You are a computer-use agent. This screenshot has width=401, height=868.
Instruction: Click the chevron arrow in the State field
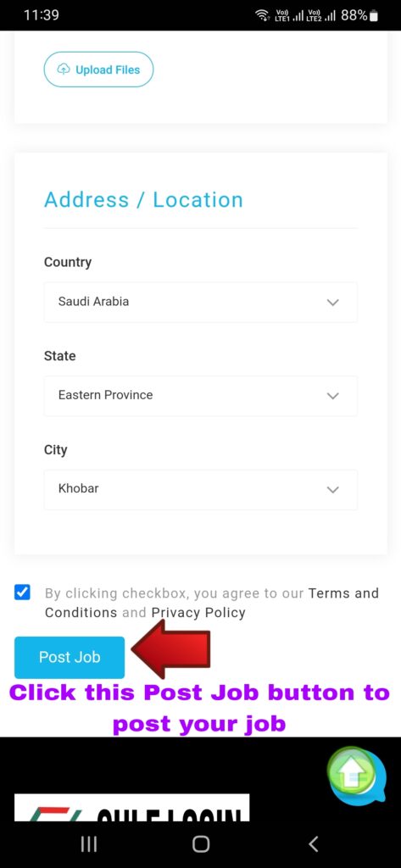[x=332, y=396]
